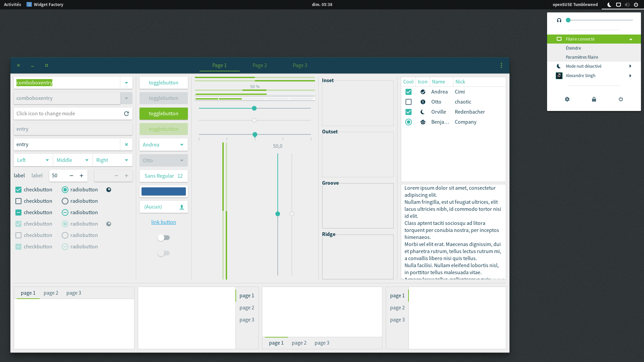
Task: Expand the Alexandre Singh user submenu
Action: tap(631, 76)
